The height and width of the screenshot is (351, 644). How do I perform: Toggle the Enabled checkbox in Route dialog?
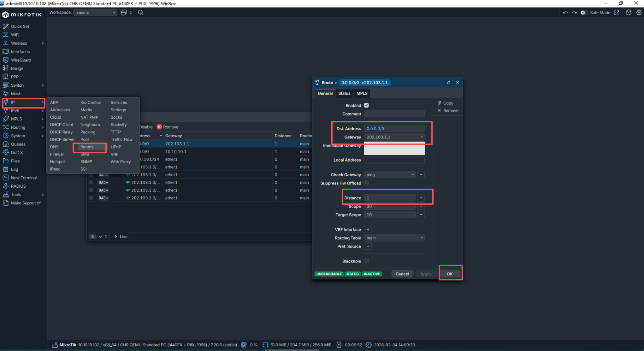[x=366, y=105]
